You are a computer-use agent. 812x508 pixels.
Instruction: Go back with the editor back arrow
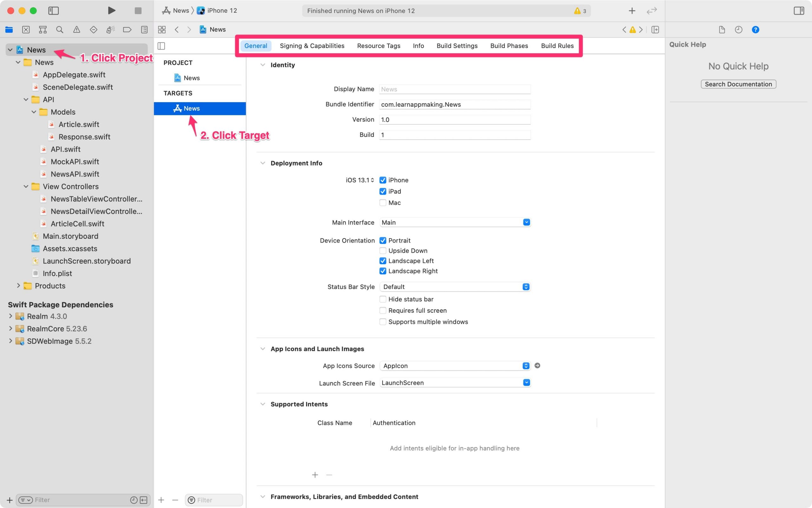176,30
